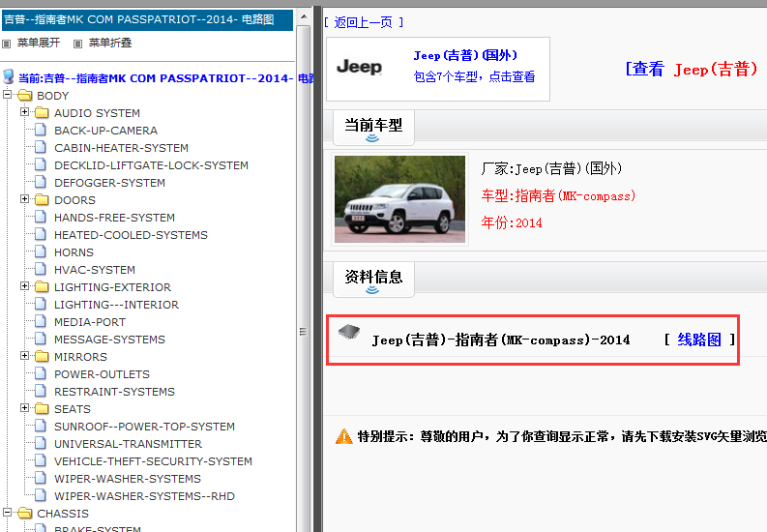Click the DEFOGGER-SYSTEM document icon
Viewport: 767px width, 532px height.
tap(41, 182)
